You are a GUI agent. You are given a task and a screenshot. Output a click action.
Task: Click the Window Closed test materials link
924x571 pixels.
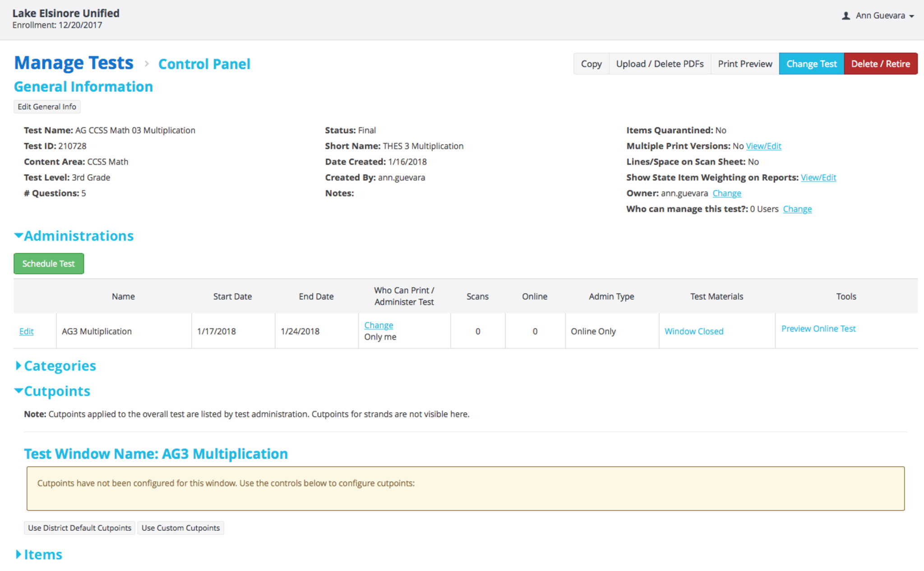[694, 331]
